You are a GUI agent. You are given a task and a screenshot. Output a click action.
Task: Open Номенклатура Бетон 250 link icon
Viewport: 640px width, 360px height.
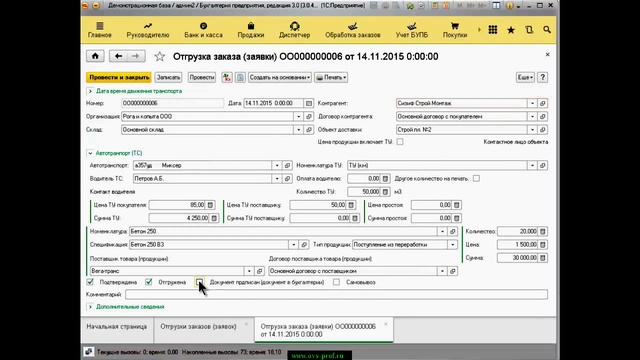point(453,231)
